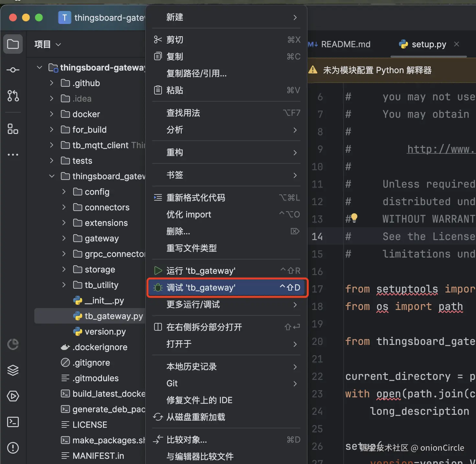Image resolution: width=476 pixels, height=464 pixels.
Task: Expand the config folder
Action: 64,192
